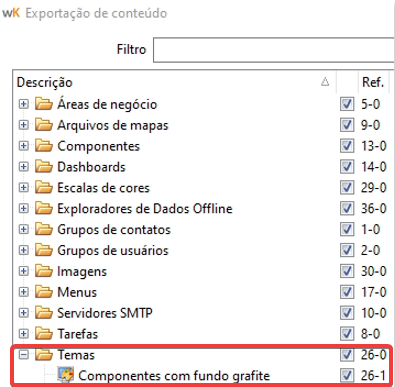Click the Escalas de cores folder icon
Screen dimensions: 395x387
tap(44, 188)
